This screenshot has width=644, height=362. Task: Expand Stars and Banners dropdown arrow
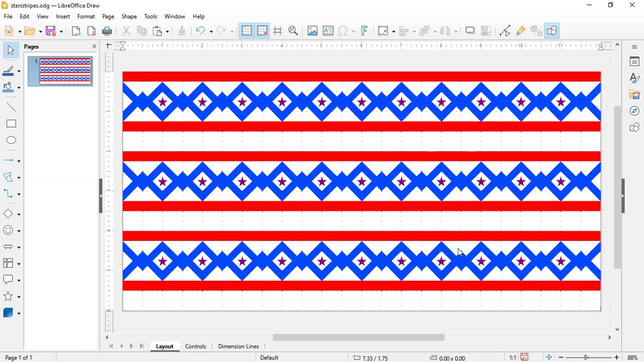coord(19,297)
